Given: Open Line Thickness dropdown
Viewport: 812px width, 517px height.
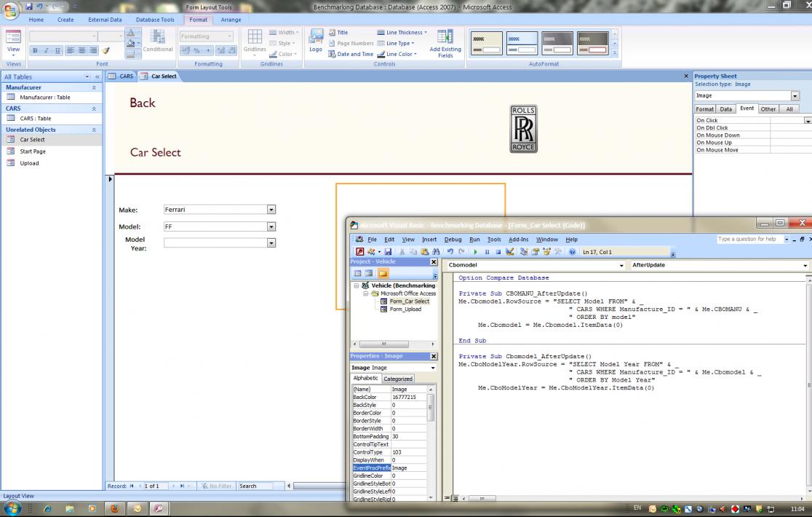Looking at the screenshot, I should click(402, 32).
